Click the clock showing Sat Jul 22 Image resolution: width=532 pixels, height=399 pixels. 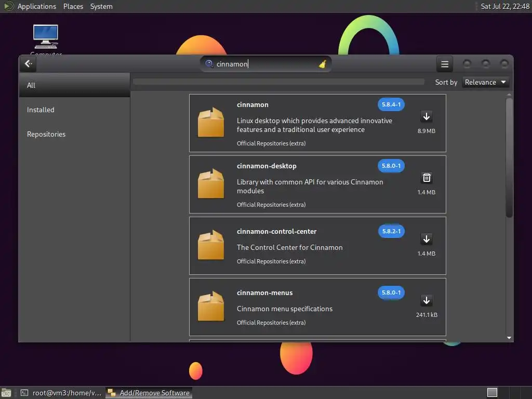[x=505, y=6]
